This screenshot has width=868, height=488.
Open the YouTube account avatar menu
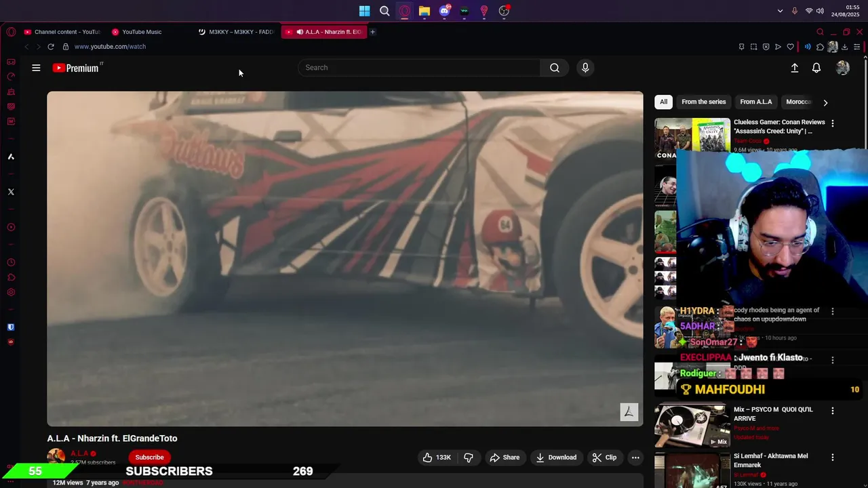(843, 68)
